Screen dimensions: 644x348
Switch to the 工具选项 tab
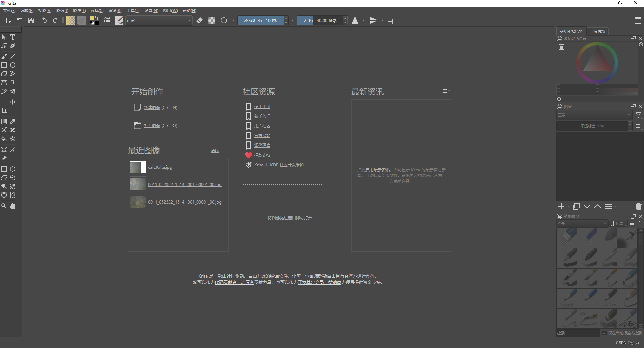[597, 31]
